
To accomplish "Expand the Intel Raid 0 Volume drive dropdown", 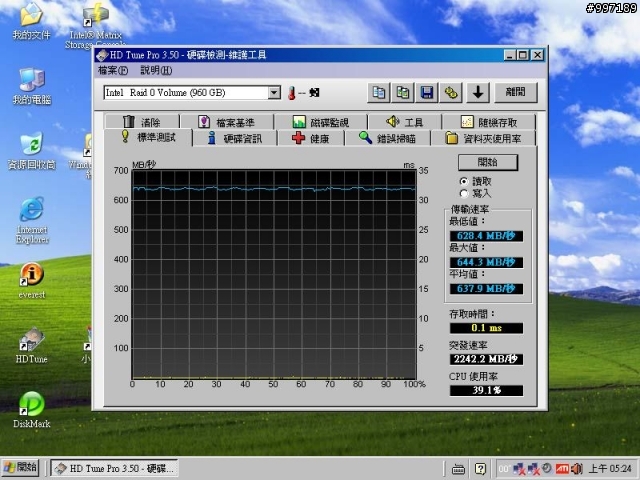I will (x=274, y=93).
